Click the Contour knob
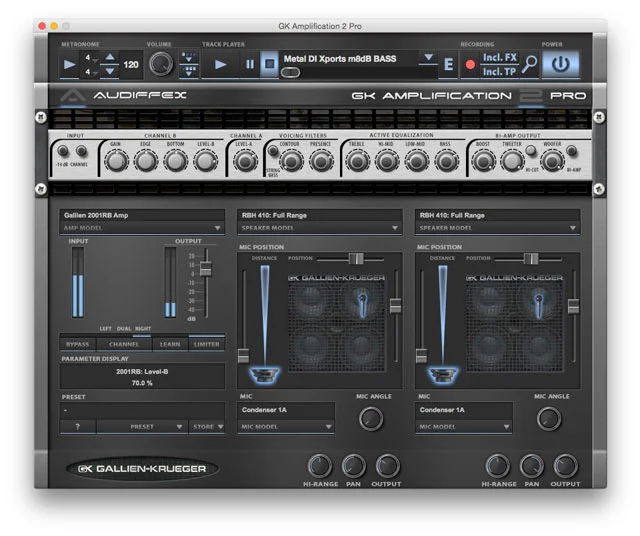640x536 pixels. (291, 161)
